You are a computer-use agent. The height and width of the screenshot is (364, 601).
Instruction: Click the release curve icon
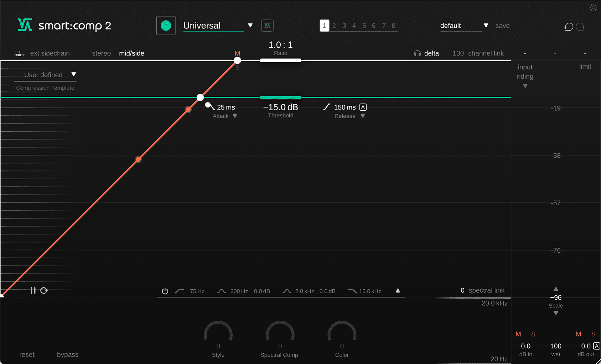tap(327, 107)
